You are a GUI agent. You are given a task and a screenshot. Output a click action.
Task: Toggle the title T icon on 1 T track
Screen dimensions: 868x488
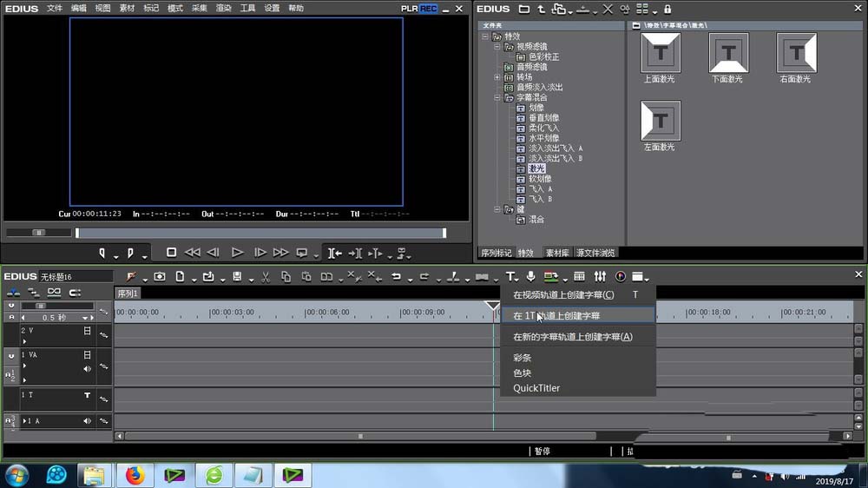click(x=87, y=395)
